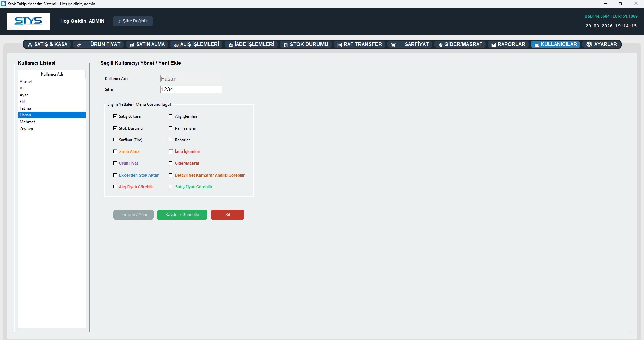Select user Zeynep in the user list
The width and height of the screenshot is (644, 340).
(27, 129)
